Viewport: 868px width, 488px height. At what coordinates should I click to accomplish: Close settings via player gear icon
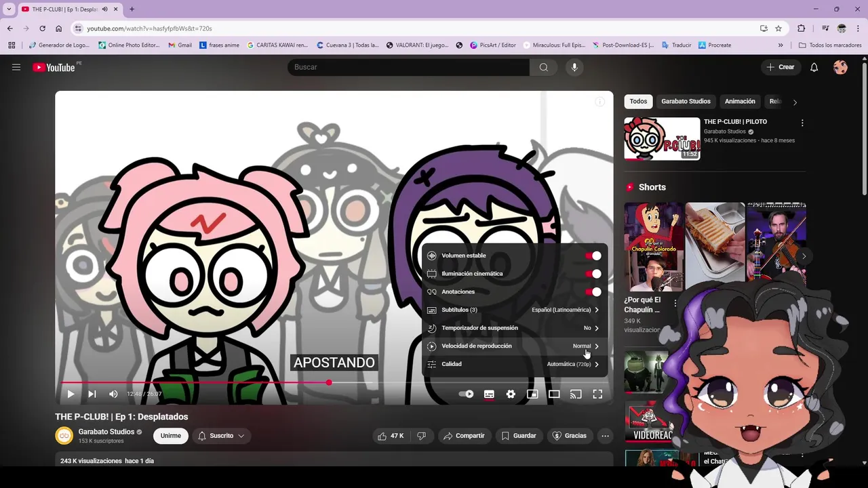point(511,394)
